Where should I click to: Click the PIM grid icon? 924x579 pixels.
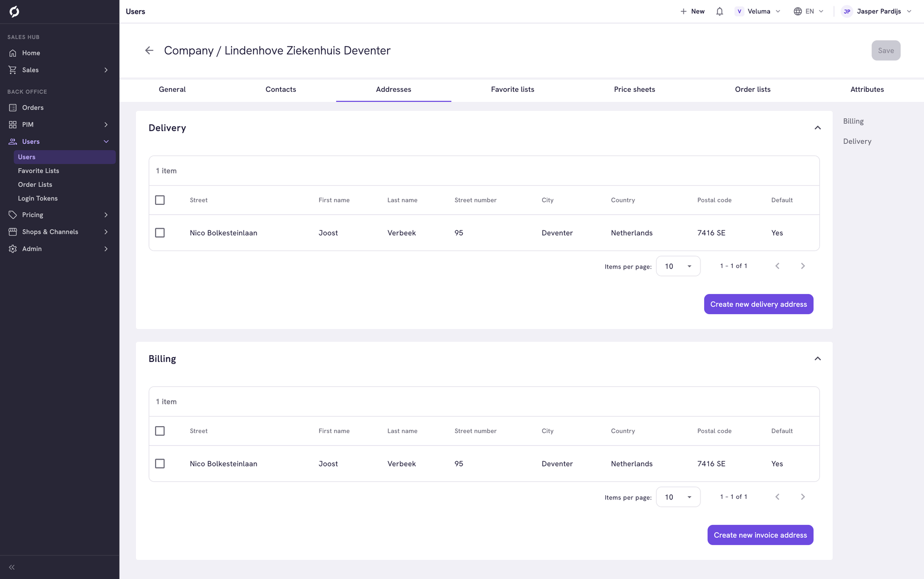click(13, 125)
